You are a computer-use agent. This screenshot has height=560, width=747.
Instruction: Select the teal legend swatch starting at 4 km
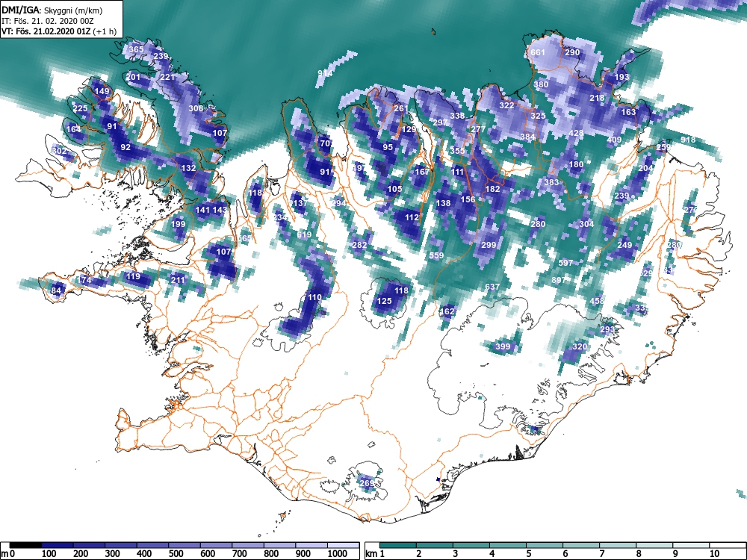pos(508,545)
